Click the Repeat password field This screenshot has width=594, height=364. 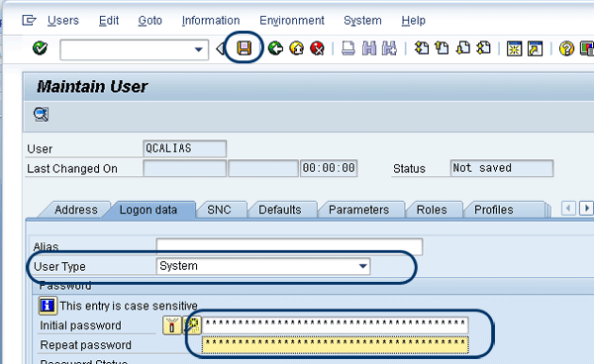point(336,344)
